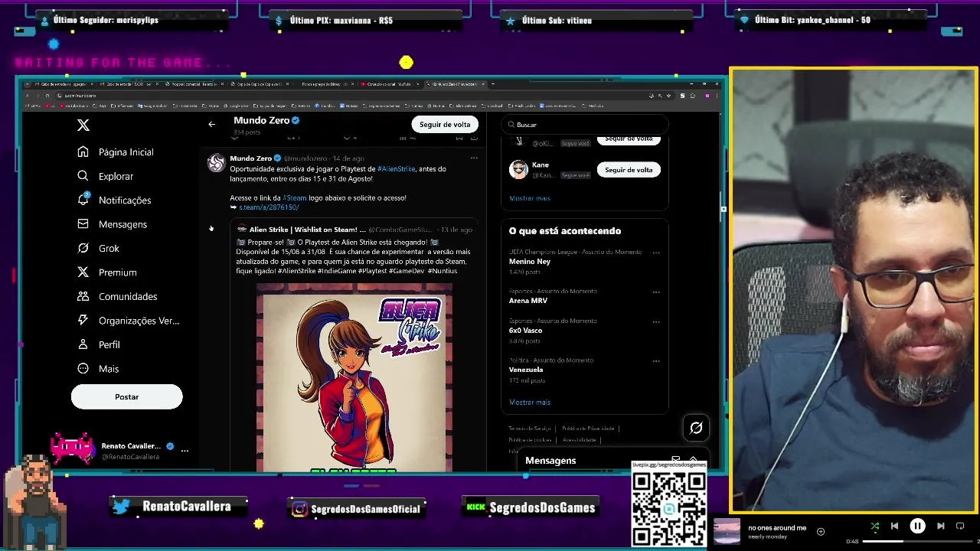Click the album art thumbnail in player

click(x=727, y=531)
